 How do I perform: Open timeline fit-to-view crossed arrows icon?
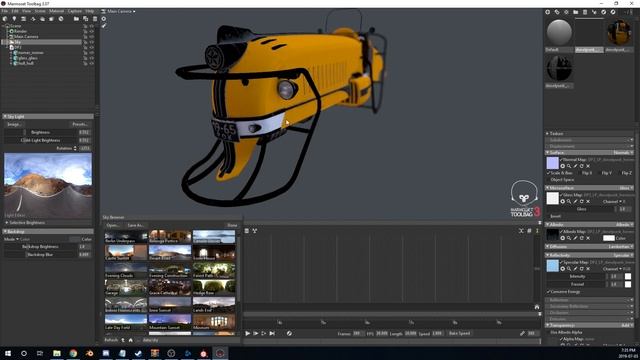521,231
